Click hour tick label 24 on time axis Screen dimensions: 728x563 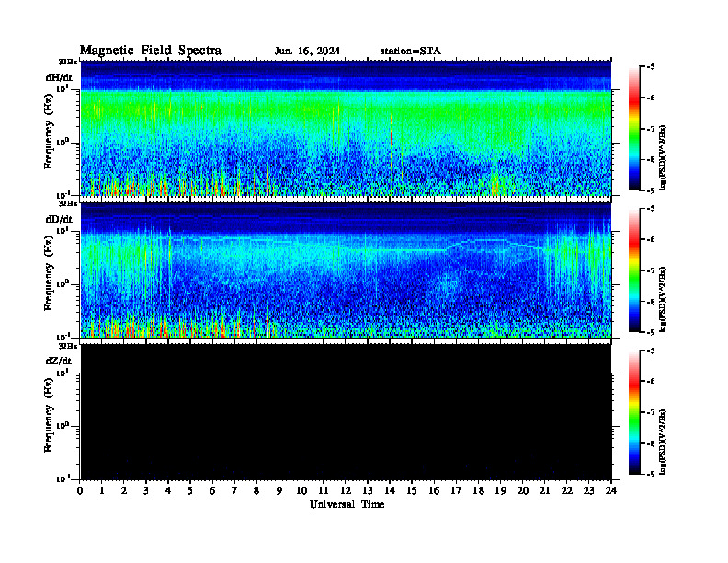tap(611, 491)
